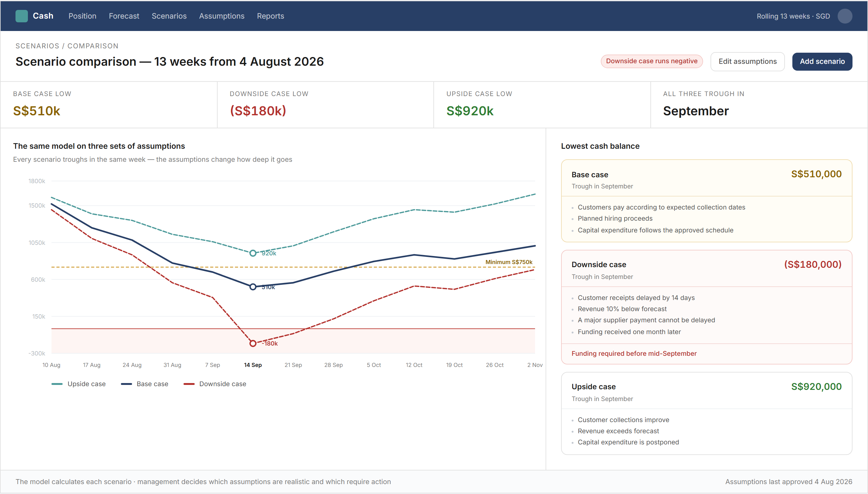Click Revenue 10% below forecast assumption
868x494 pixels.
click(622, 309)
